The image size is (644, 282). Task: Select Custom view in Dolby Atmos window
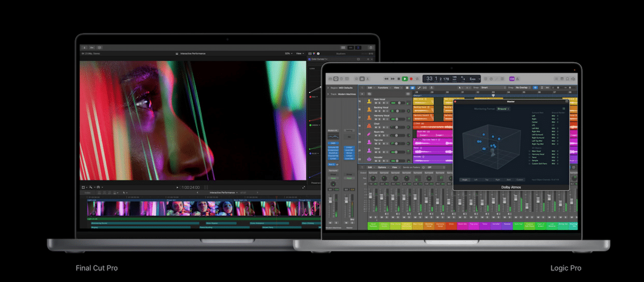pos(519,180)
